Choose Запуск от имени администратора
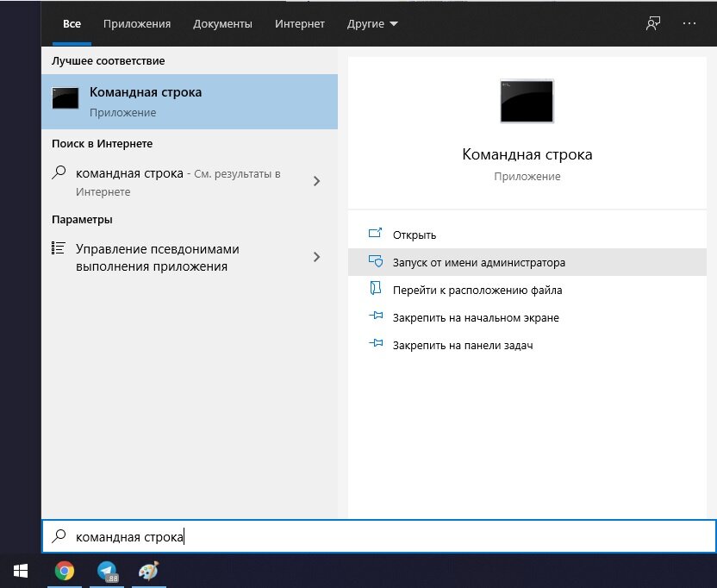717x588 pixels. pyautogui.click(x=527, y=262)
